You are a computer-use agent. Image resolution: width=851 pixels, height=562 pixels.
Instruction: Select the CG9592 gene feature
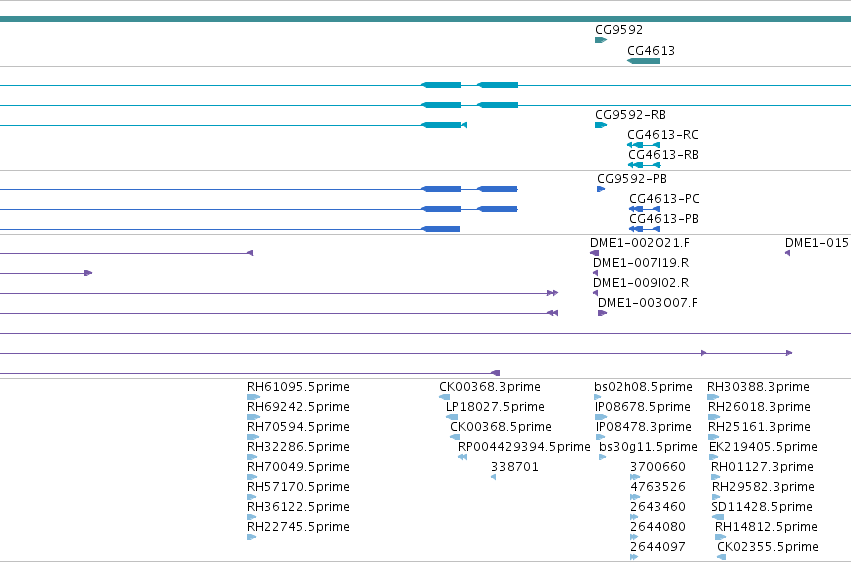(601, 40)
